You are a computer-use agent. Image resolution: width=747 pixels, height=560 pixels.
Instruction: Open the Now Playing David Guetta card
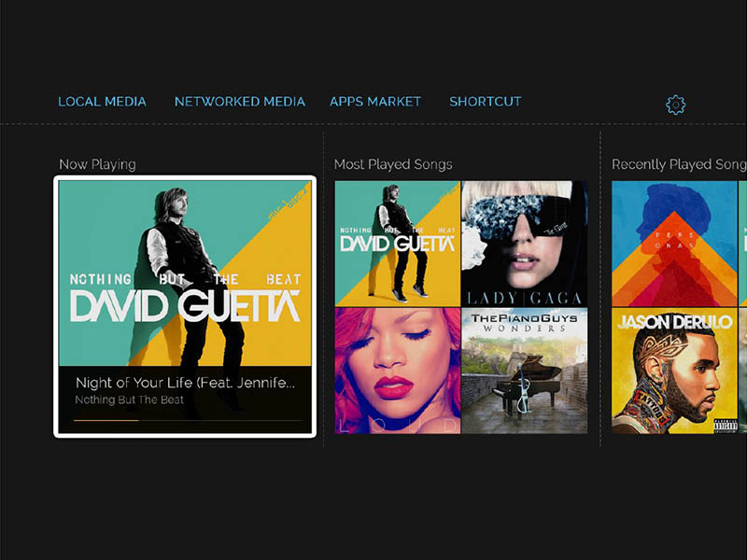pos(185,306)
